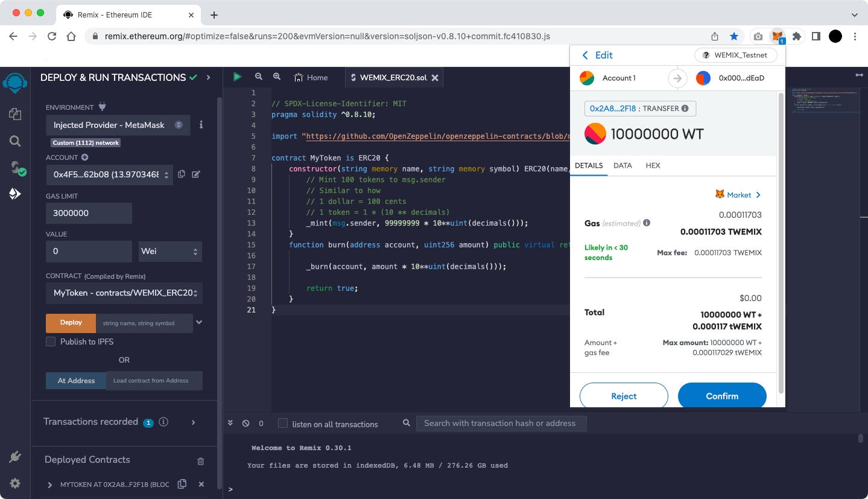Open the Plugin manager icon

coord(15,457)
